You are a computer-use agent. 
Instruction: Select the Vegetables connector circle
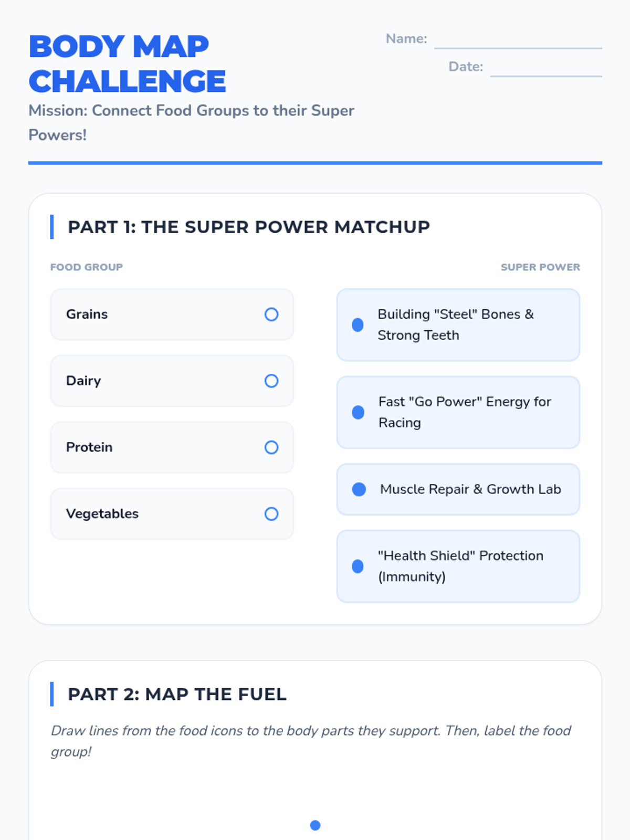[271, 514]
